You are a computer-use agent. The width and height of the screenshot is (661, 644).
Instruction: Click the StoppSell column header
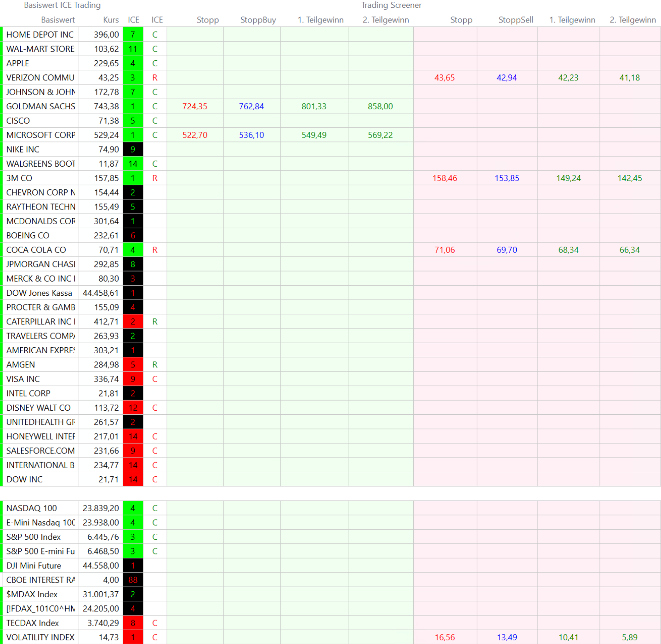tap(515, 20)
